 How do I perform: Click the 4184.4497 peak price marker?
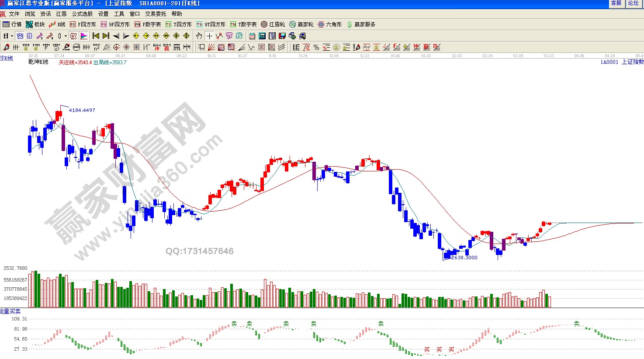[82, 110]
